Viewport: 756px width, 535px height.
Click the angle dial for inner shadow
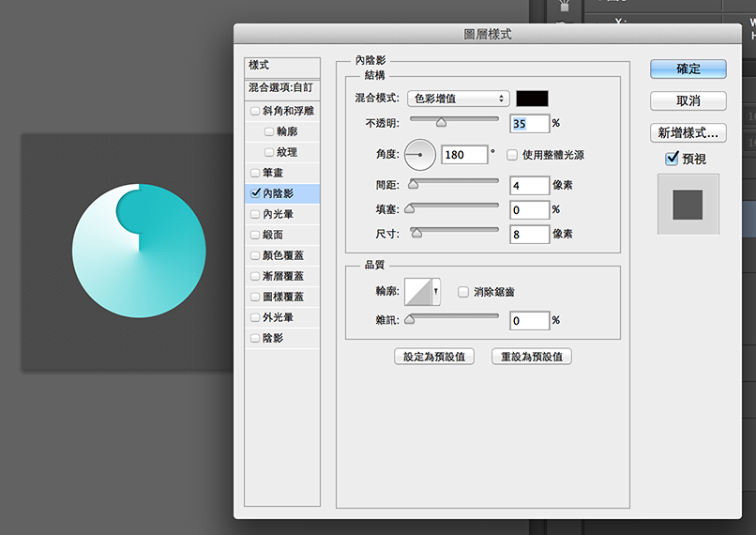tap(419, 154)
